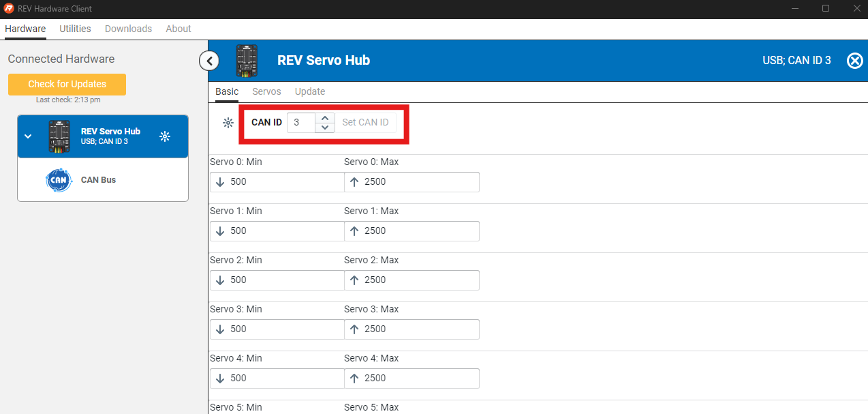Click the Servo Hub image in the header
The image size is (868, 414).
click(x=247, y=61)
